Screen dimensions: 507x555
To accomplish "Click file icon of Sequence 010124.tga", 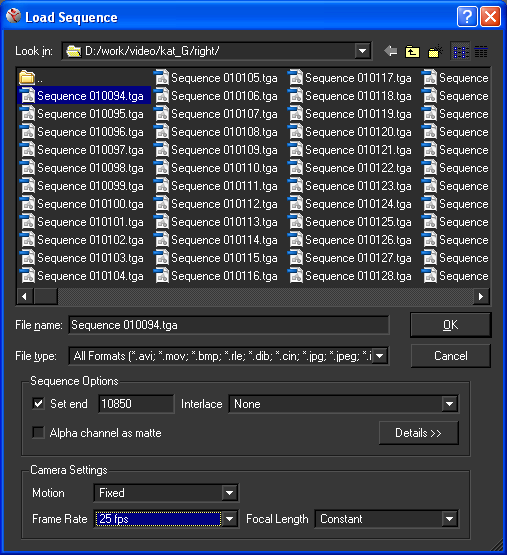I will (x=295, y=204).
